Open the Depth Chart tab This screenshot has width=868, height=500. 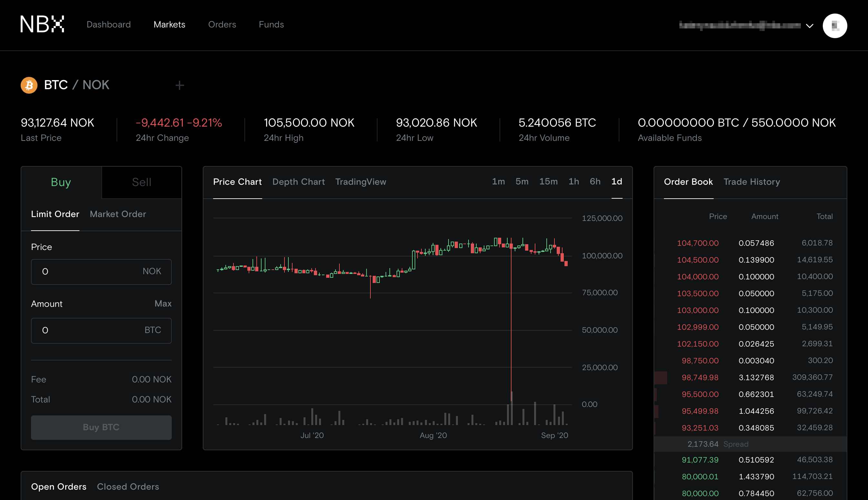[x=298, y=182]
